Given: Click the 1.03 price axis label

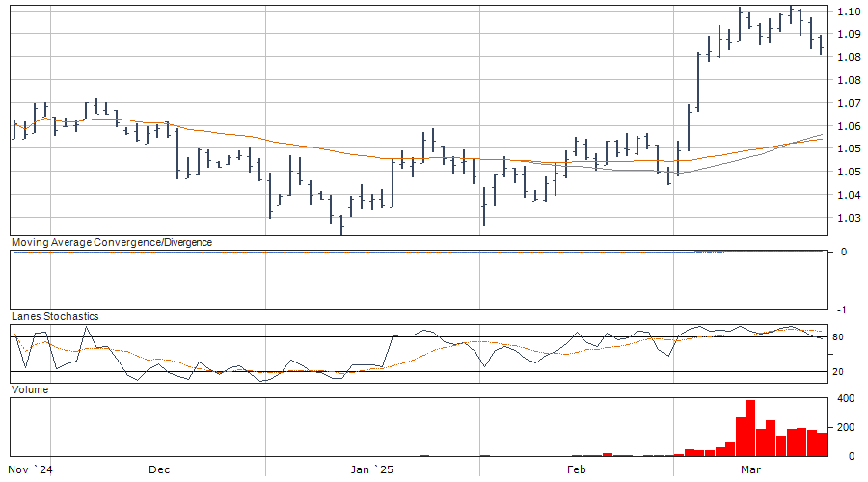Looking at the screenshot, I should click(x=849, y=218).
